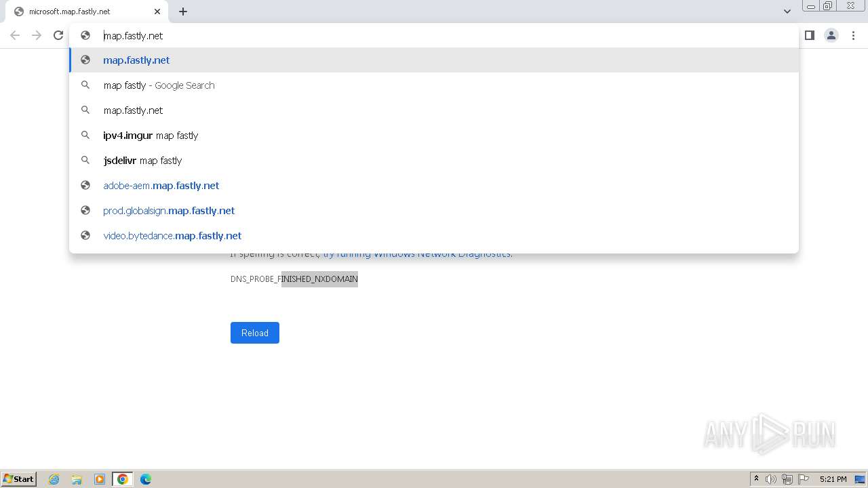Image resolution: width=868 pixels, height=488 pixels.
Task: Select 'ipv4.imgur map fastly' suggestion
Action: pos(434,135)
